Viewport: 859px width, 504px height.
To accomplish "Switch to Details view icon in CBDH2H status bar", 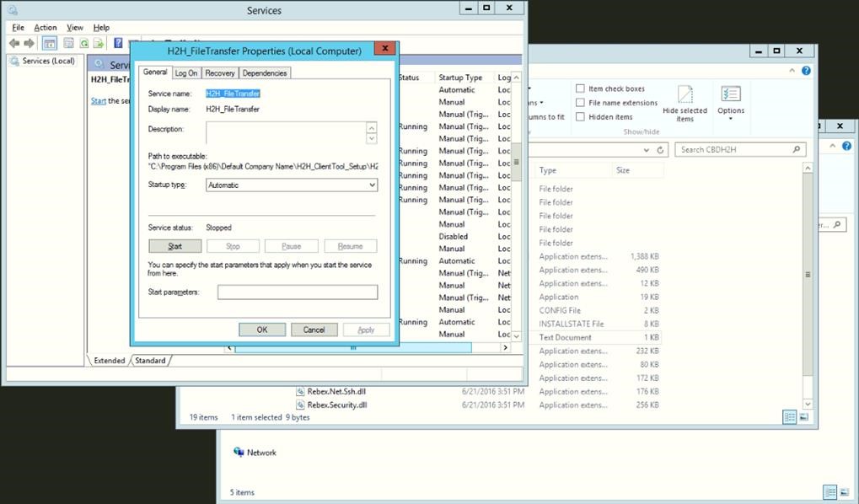I will click(789, 417).
